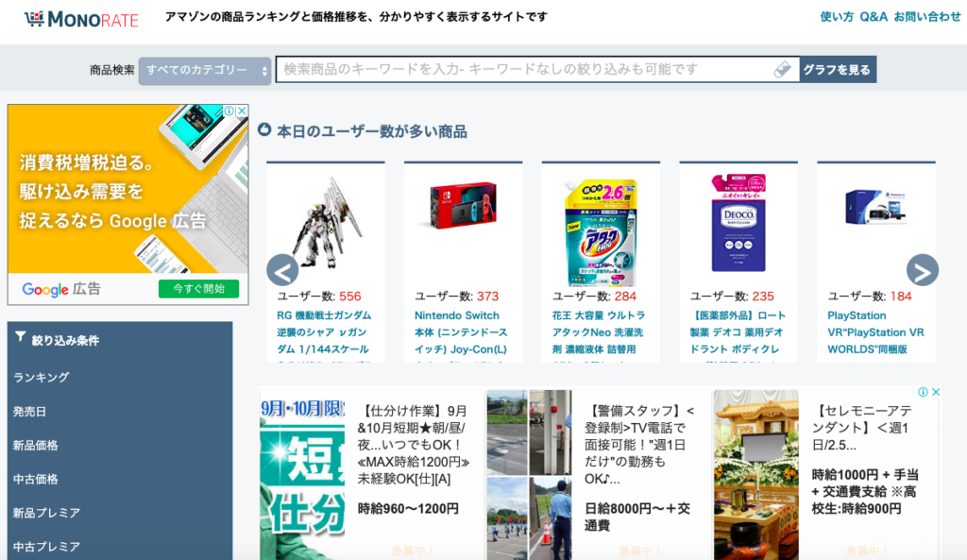Click the セレモニーアテンダント job ad text

click(861, 428)
